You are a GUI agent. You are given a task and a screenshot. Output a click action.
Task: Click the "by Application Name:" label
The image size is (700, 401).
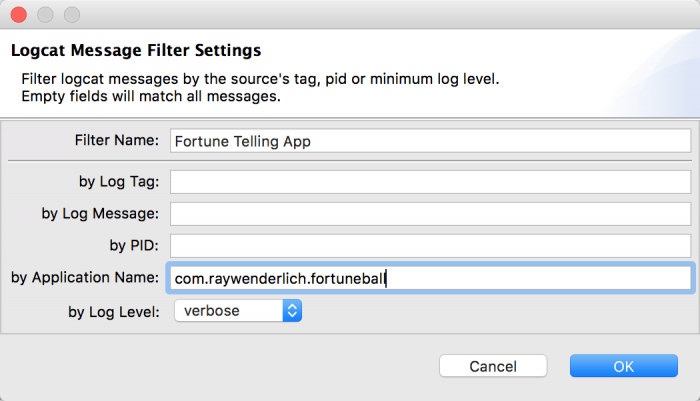[85, 277]
